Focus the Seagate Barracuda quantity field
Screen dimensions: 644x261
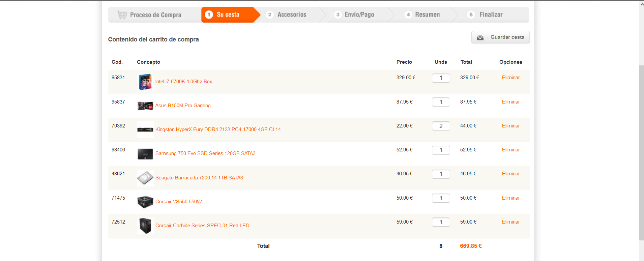coord(441,174)
